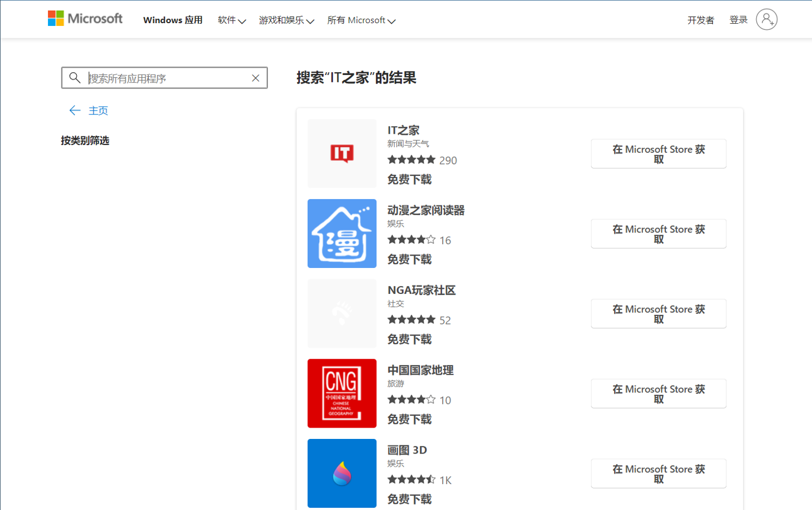Click the Microsoft logo
This screenshot has width=812, height=510.
[x=85, y=19]
